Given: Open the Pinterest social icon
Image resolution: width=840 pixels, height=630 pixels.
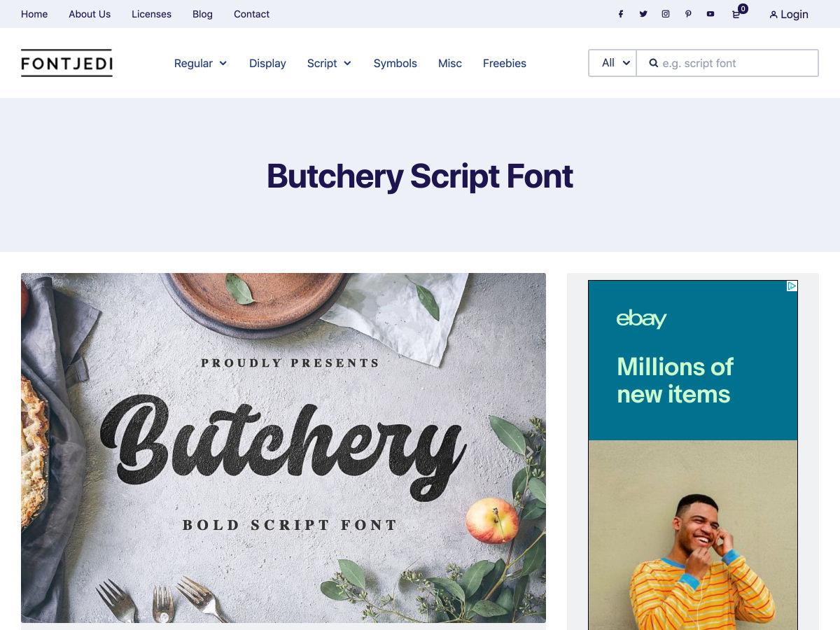Looking at the screenshot, I should coord(688,14).
